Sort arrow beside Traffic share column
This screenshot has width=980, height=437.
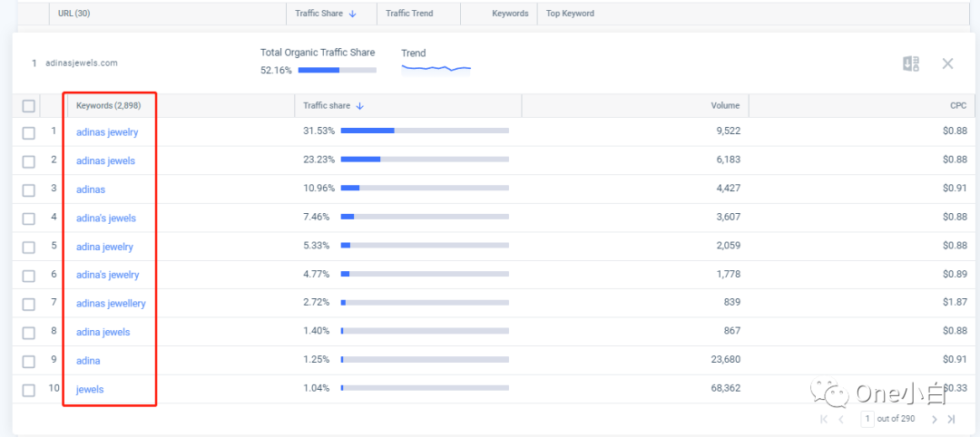point(360,106)
